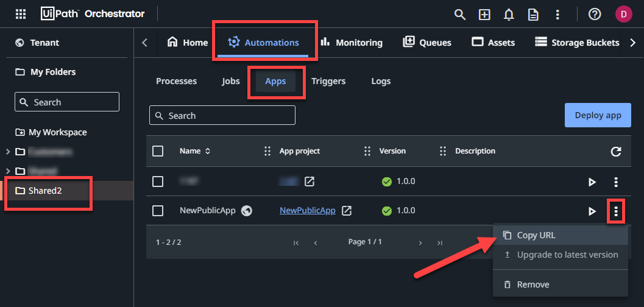Viewport: 644px width, 307px height.
Task: Click the Deploy app button
Action: coord(596,115)
